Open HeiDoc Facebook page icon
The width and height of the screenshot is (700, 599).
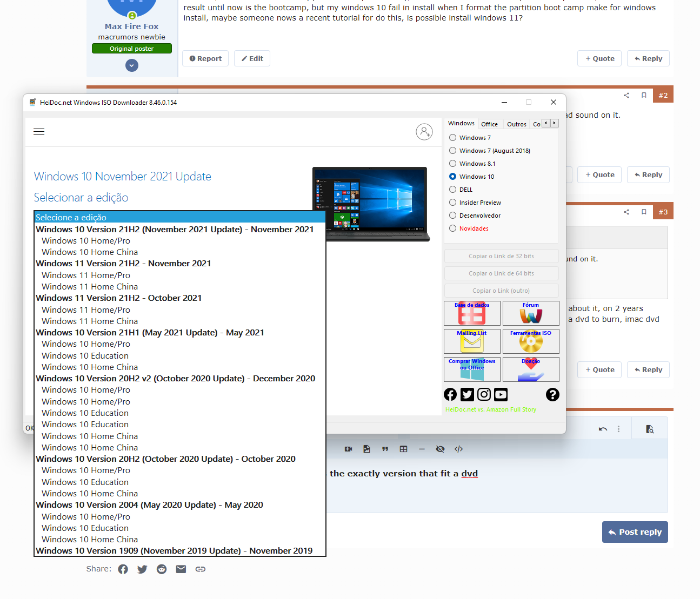point(450,394)
